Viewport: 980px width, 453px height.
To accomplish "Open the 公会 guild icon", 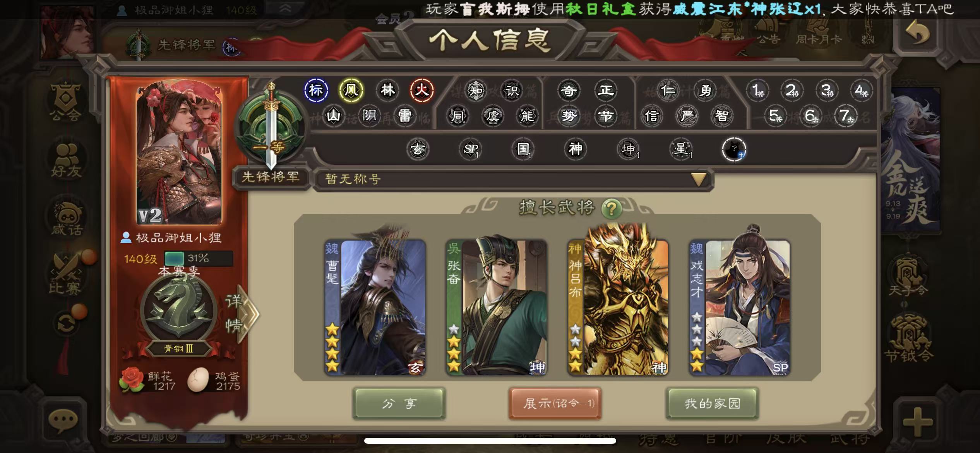I will click(x=65, y=101).
